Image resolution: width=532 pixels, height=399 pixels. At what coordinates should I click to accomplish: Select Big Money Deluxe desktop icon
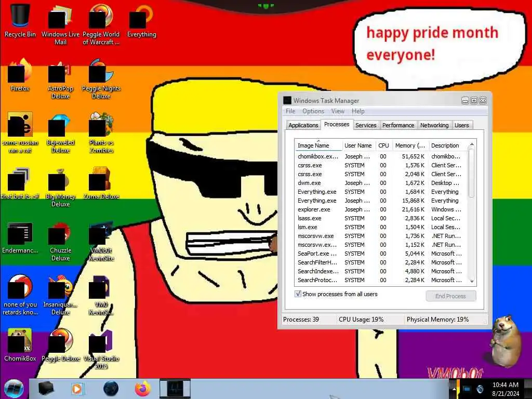[x=60, y=187]
